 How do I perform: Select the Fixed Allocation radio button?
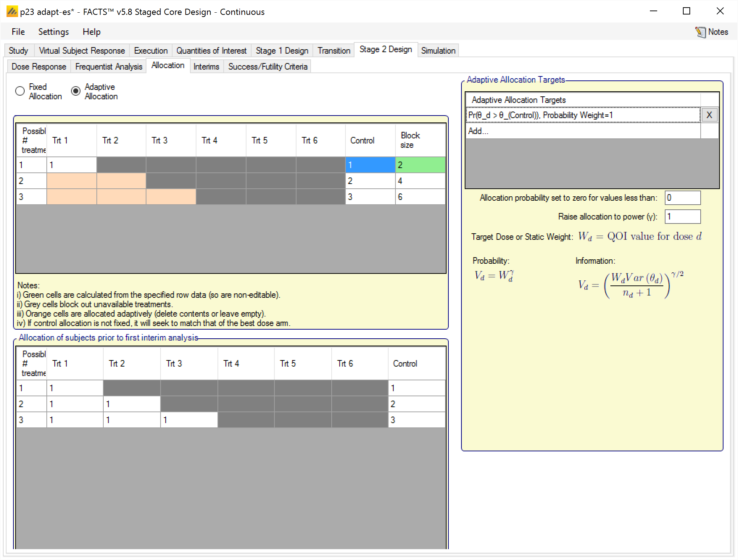pyautogui.click(x=20, y=91)
